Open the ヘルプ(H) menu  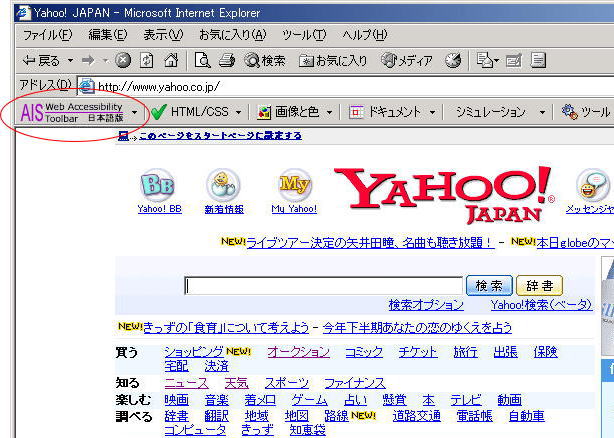tap(365, 35)
